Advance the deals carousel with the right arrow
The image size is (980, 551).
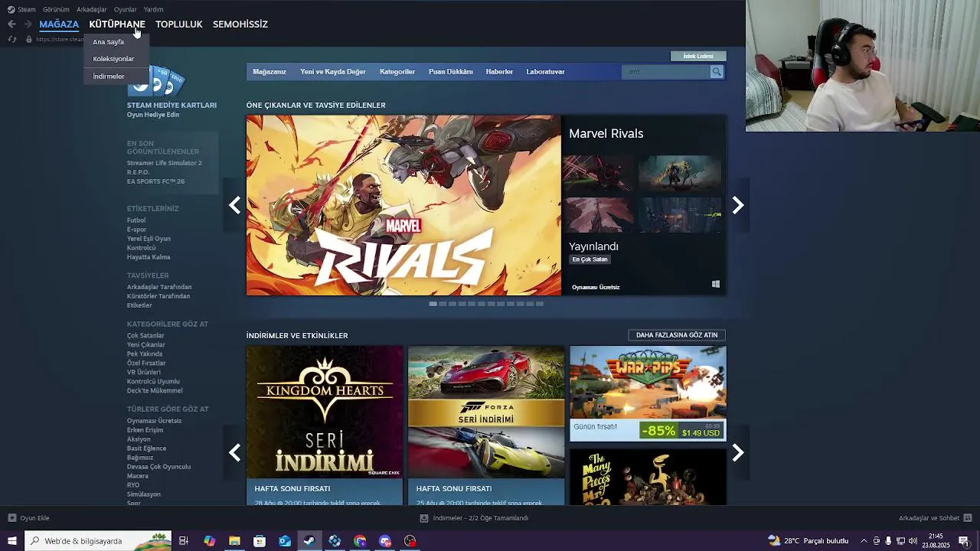pyautogui.click(x=737, y=453)
